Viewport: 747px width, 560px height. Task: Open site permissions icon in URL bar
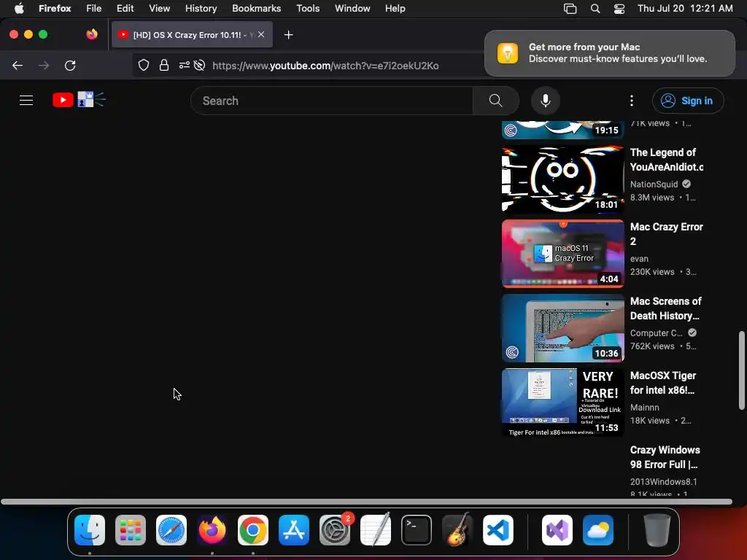tap(185, 65)
